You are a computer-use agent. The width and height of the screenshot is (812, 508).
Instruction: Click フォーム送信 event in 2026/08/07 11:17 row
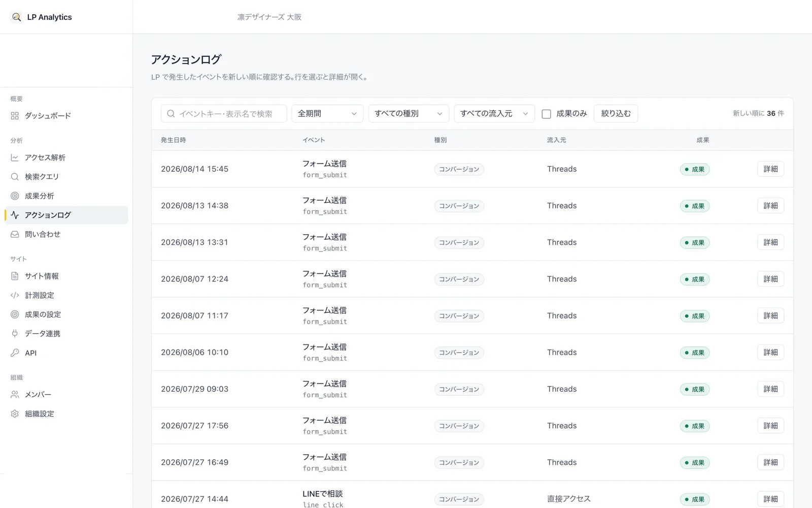coord(325,310)
